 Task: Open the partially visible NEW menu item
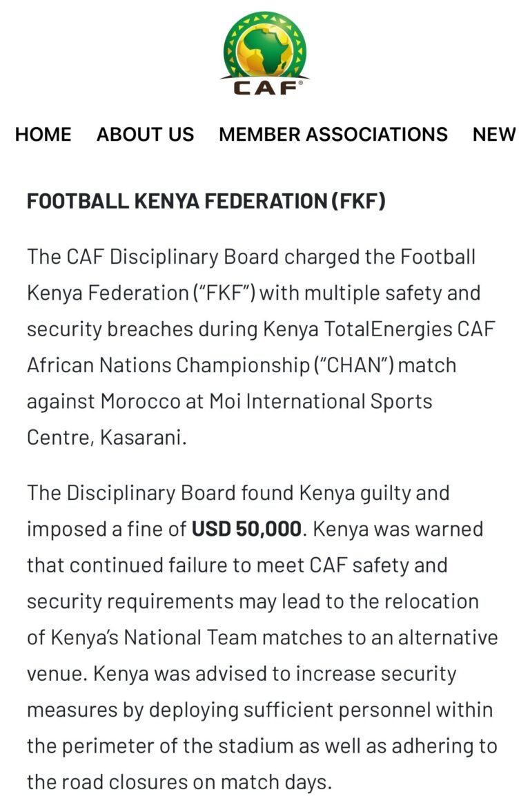(x=494, y=134)
